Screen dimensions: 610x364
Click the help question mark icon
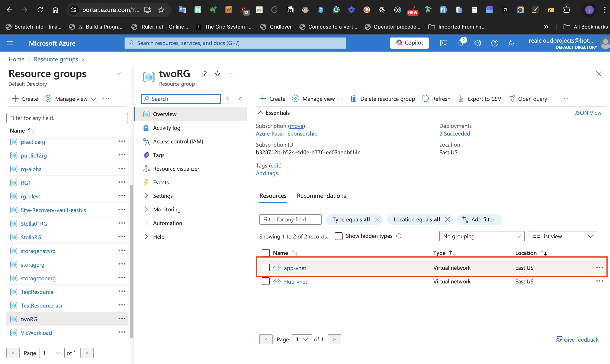tap(494, 43)
